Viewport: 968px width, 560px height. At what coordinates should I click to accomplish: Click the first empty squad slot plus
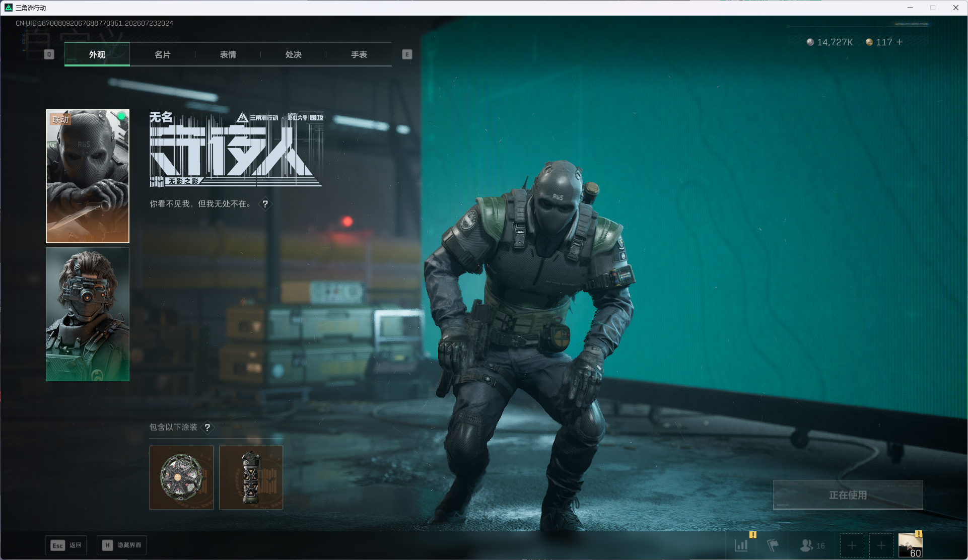(x=852, y=545)
